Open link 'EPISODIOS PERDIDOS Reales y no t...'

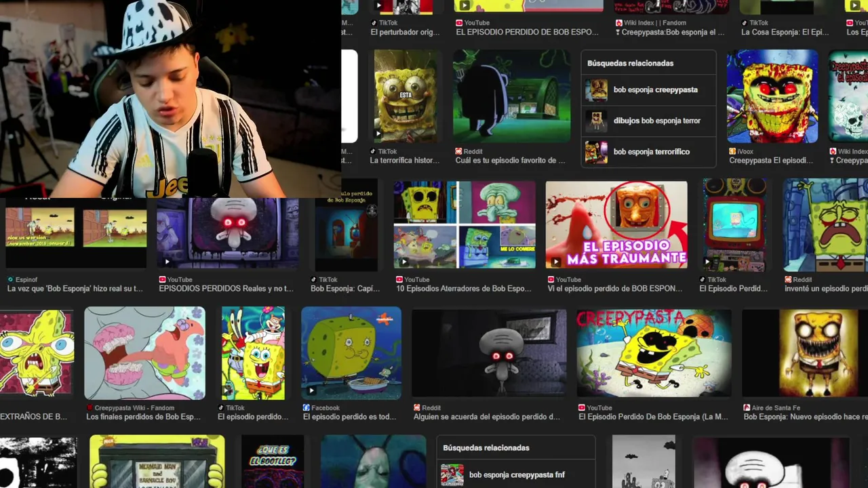pyautogui.click(x=226, y=289)
